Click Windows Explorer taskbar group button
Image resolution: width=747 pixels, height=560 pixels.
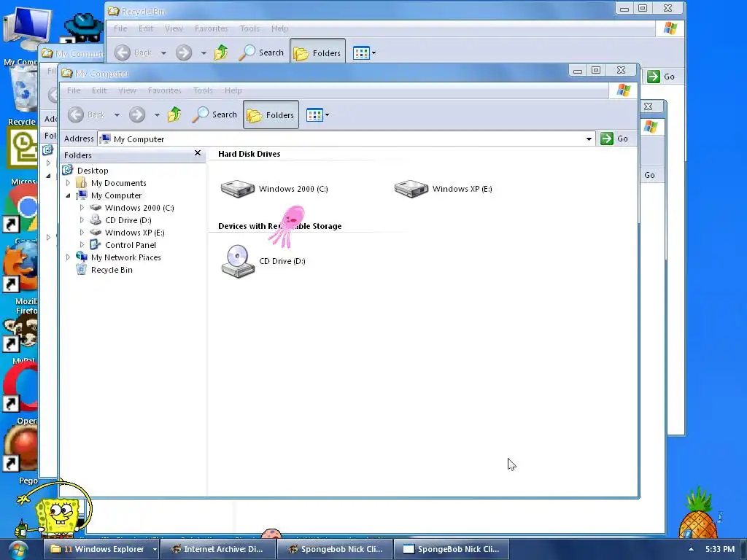[98, 549]
